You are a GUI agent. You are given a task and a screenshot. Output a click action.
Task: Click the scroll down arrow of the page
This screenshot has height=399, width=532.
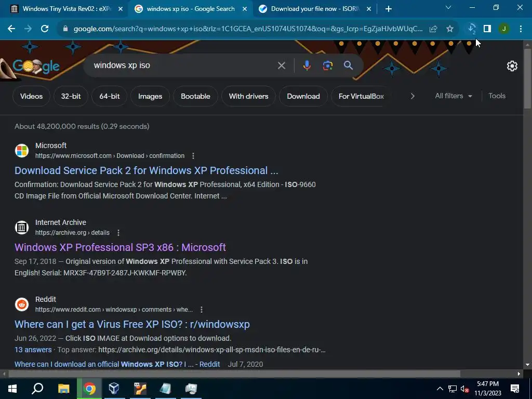(x=527, y=365)
